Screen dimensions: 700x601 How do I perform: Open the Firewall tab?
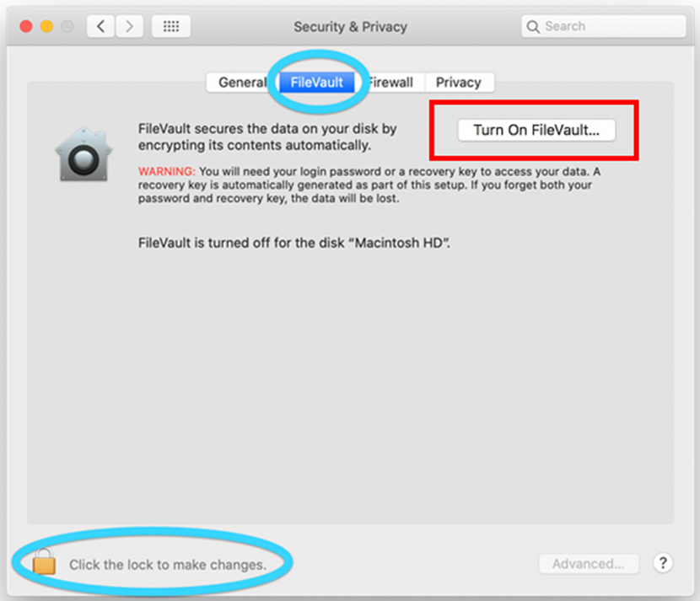tap(390, 83)
